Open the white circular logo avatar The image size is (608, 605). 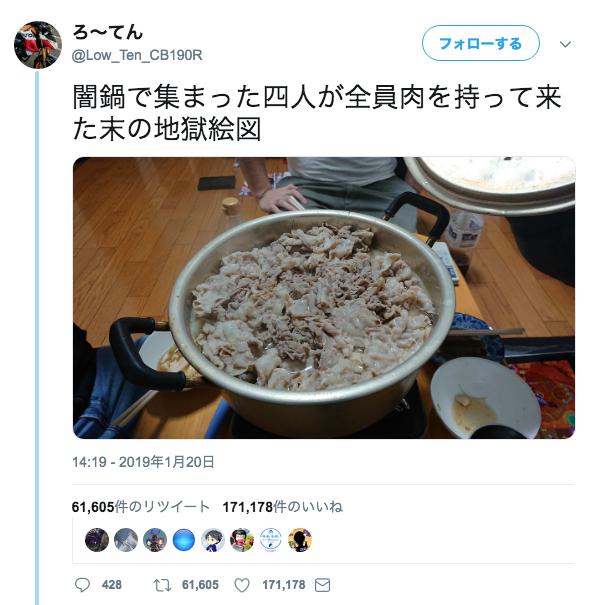271,540
